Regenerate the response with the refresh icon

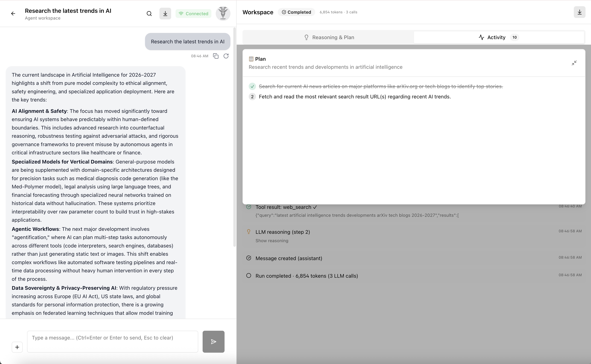[x=226, y=56]
